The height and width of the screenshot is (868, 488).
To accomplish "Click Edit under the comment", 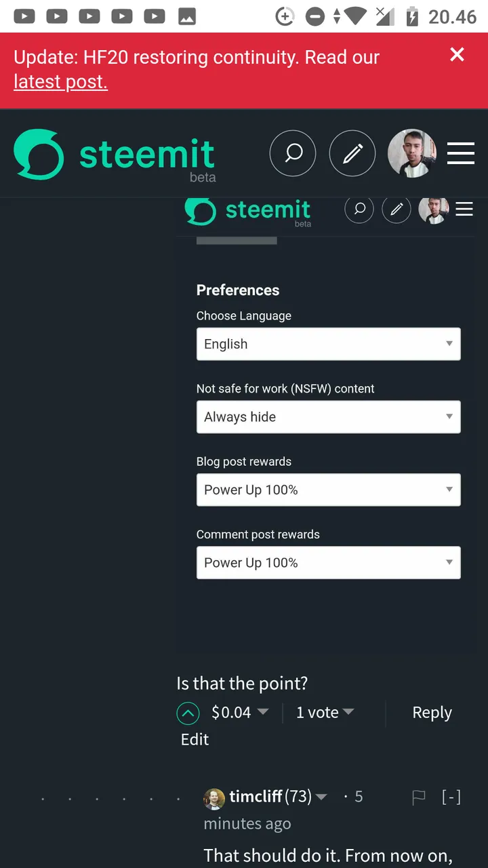I will click(x=195, y=739).
